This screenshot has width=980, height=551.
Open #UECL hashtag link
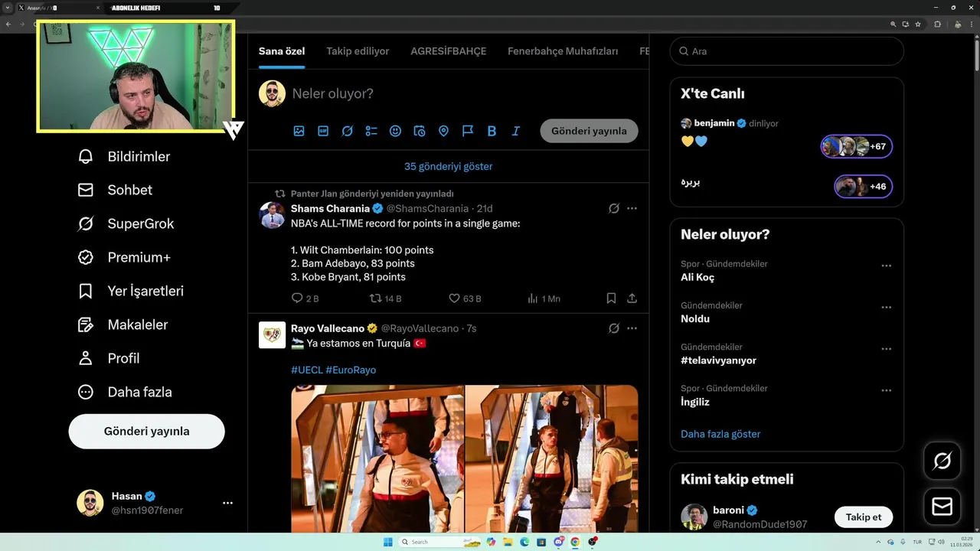(307, 370)
